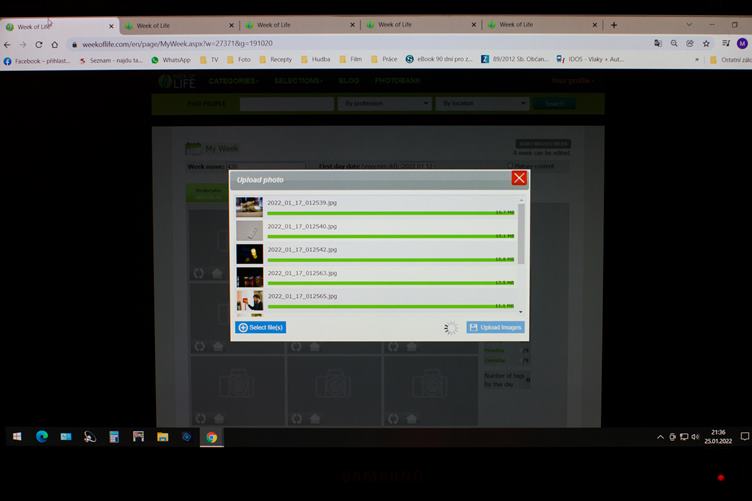This screenshot has width=752, height=501.
Task: Click thumbnail of 2022_01_17_012539.jpg
Action: [249, 206]
